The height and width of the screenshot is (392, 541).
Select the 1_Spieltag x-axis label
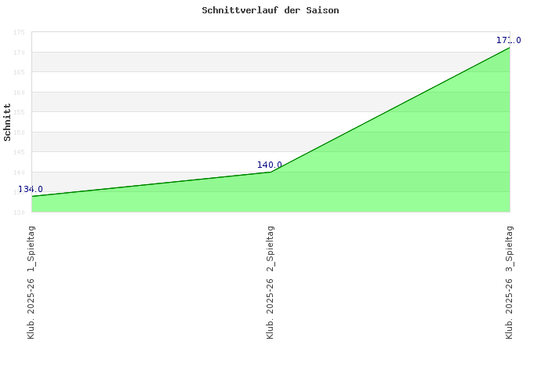(x=31, y=281)
